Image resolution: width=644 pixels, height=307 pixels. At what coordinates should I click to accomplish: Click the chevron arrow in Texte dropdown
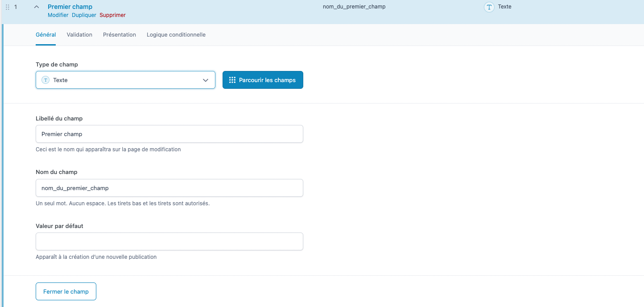pos(206,80)
